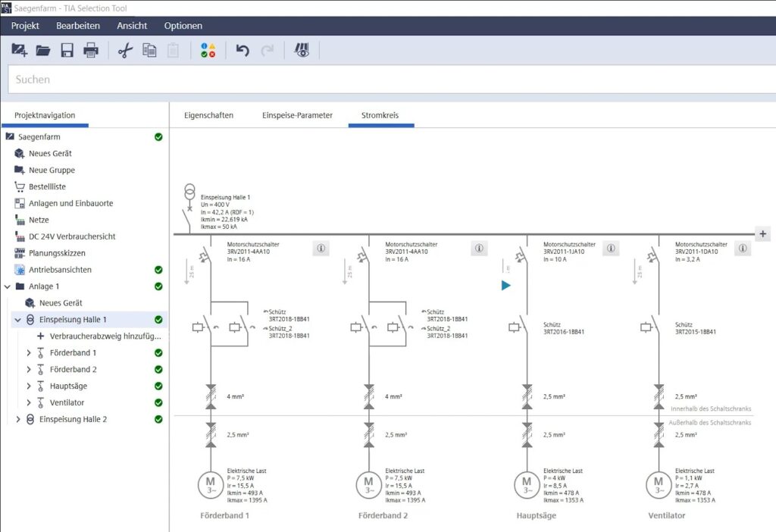The image size is (776, 532).
Task: Click the plus button right of busbar
Action: 762,234
